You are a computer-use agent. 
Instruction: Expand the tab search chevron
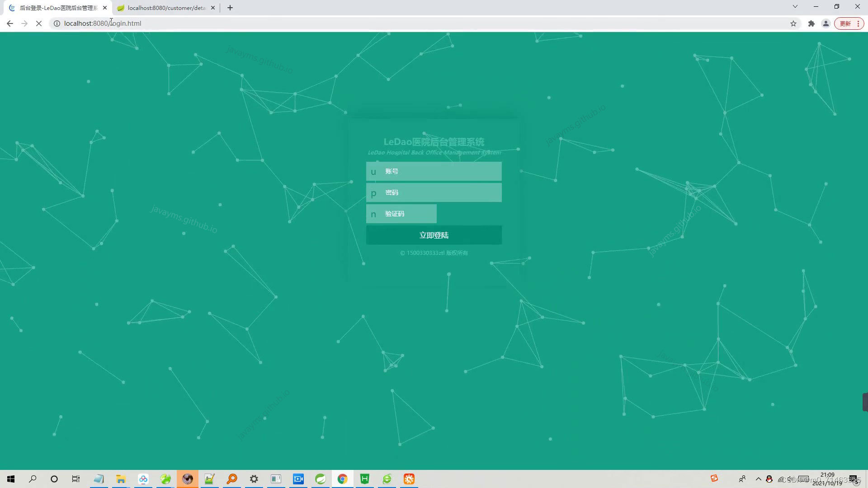[x=795, y=7]
